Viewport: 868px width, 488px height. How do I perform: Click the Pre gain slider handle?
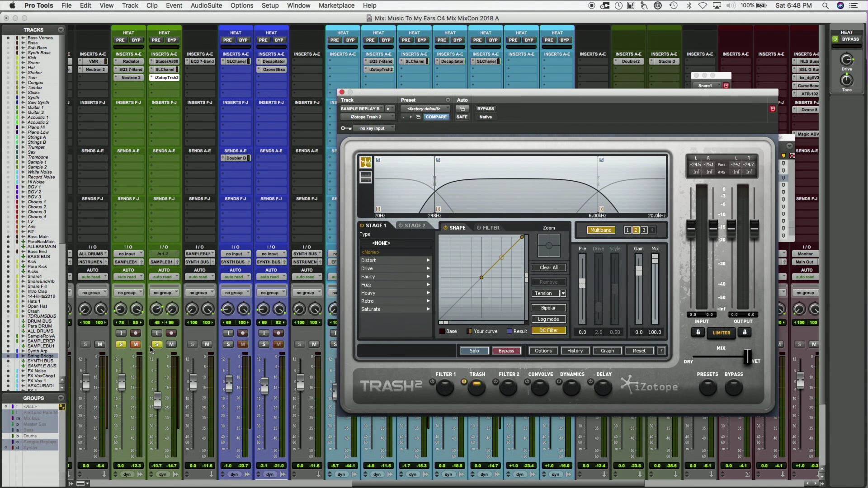click(582, 283)
